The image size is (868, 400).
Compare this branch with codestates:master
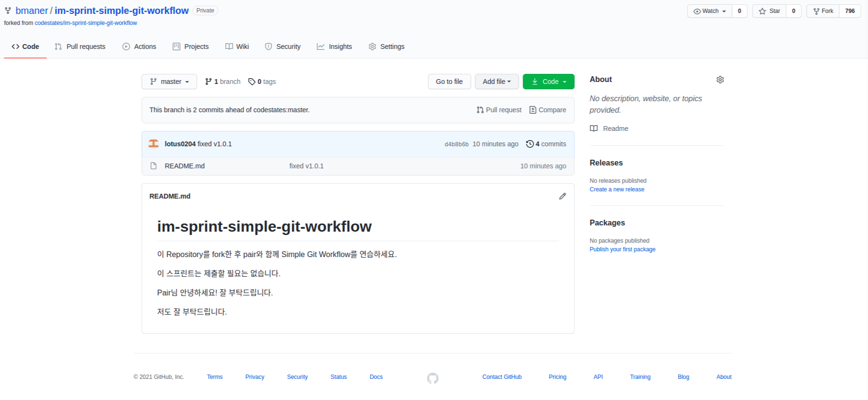click(548, 110)
